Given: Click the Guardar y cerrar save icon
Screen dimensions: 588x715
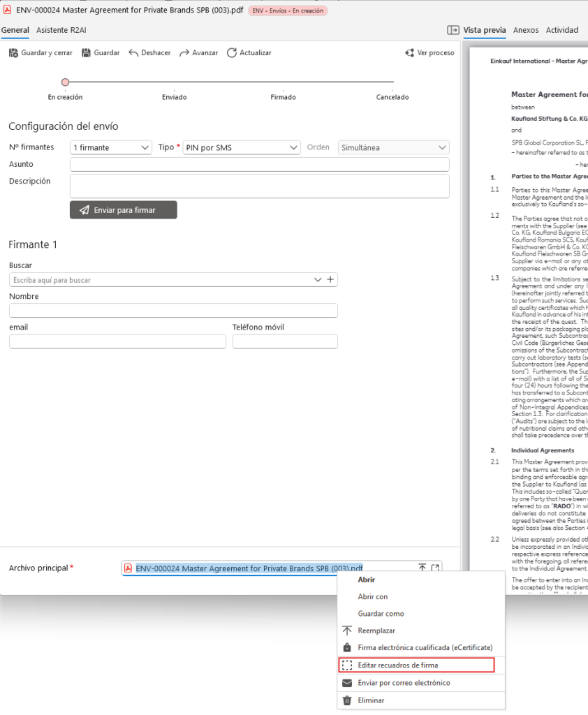Looking at the screenshot, I should pyautogui.click(x=13, y=53).
